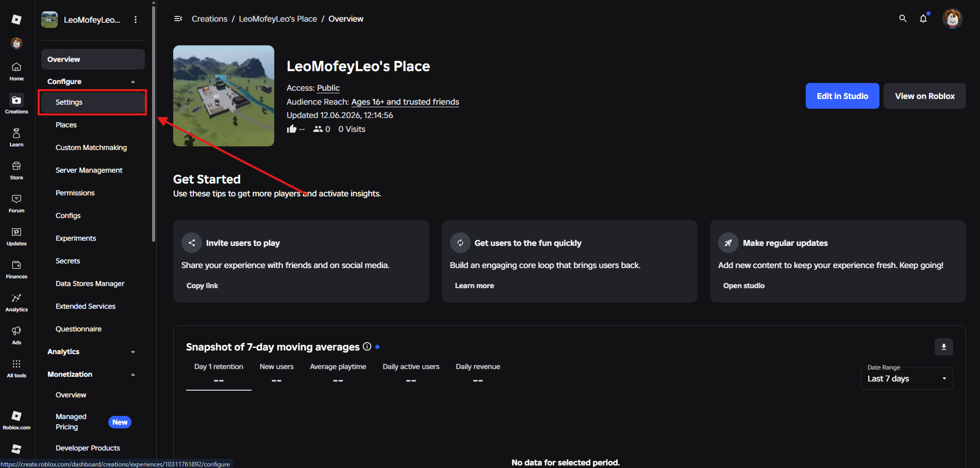This screenshot has width=980, height=468.
Task: Go to Home in the left rail
Action: click(x=16, y=71)
